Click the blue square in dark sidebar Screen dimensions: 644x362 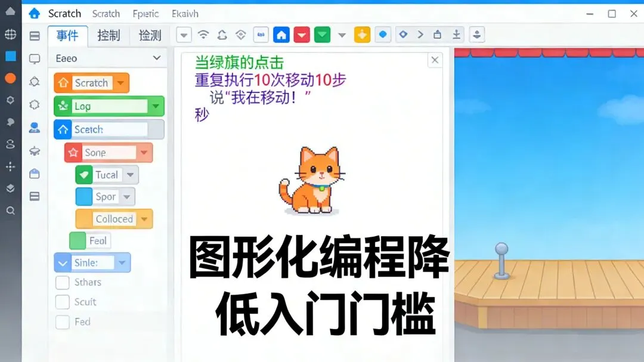(11, 56)
